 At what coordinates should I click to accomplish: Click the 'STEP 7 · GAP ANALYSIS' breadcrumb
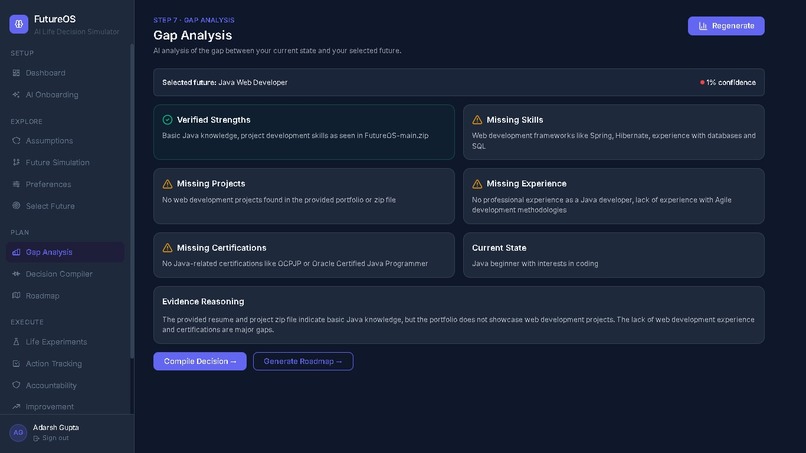[x=194, y=20]
